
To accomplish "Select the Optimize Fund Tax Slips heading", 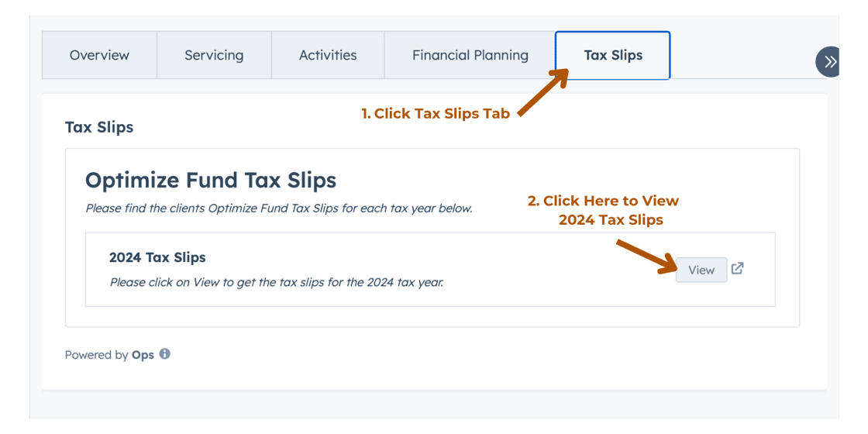I will pos(211,181).
